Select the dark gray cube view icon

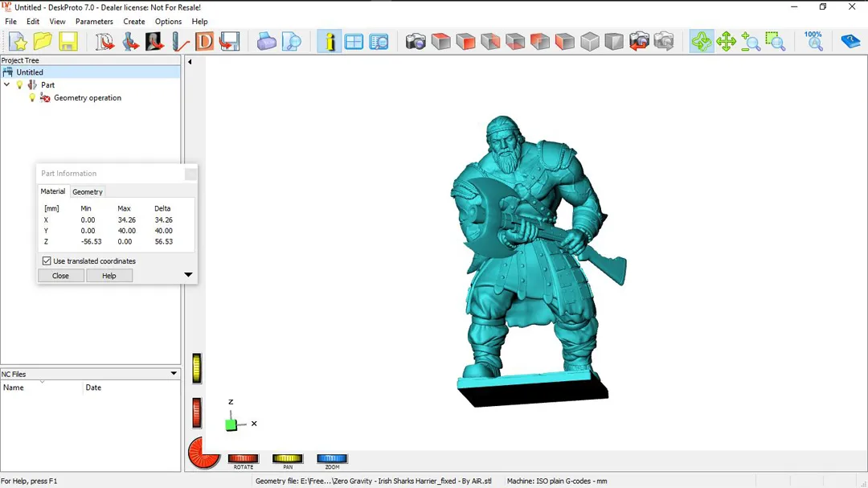point(614,42)
